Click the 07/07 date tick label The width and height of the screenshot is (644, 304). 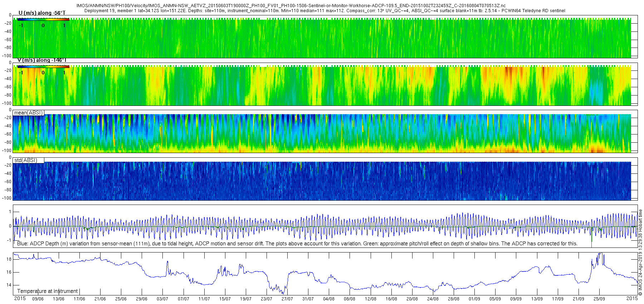tap(184, 299)
